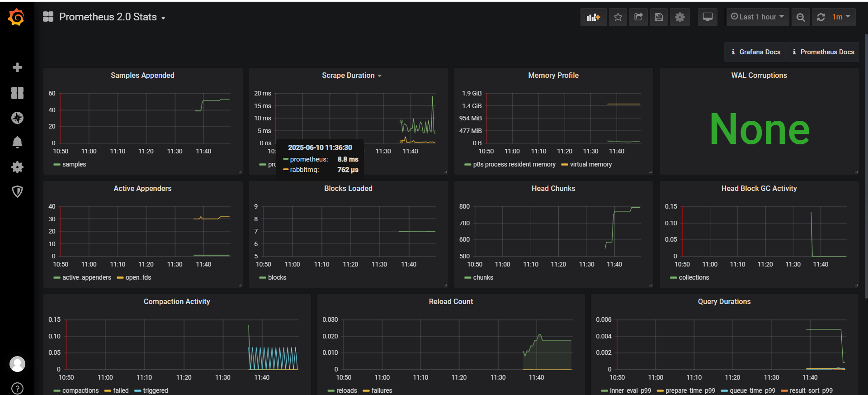Image resolution: width=868 pixels, height=395 pixels.
Task: Open dashboard settings gear in toolbar
Action: pos(680,17)
